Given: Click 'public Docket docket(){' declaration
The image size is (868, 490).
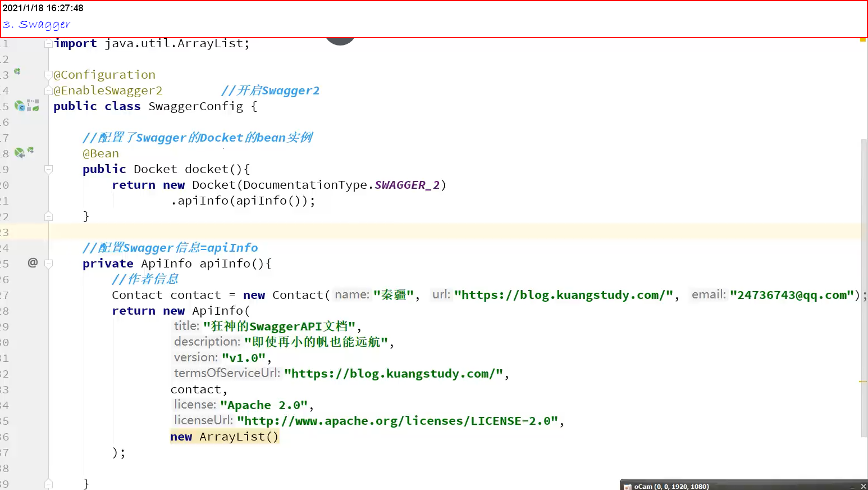Looking at the screenshot, I should tap(166, 169).
